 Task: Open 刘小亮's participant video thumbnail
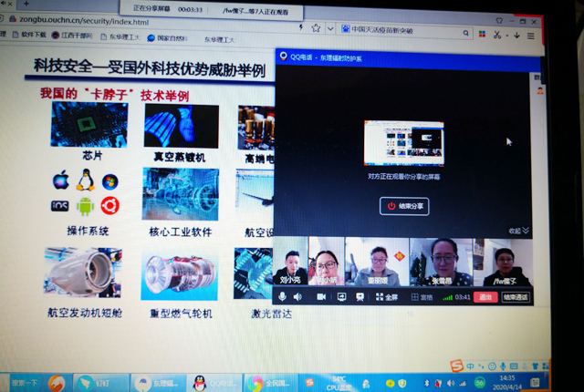pyautogui.click(x=290, y=263)
